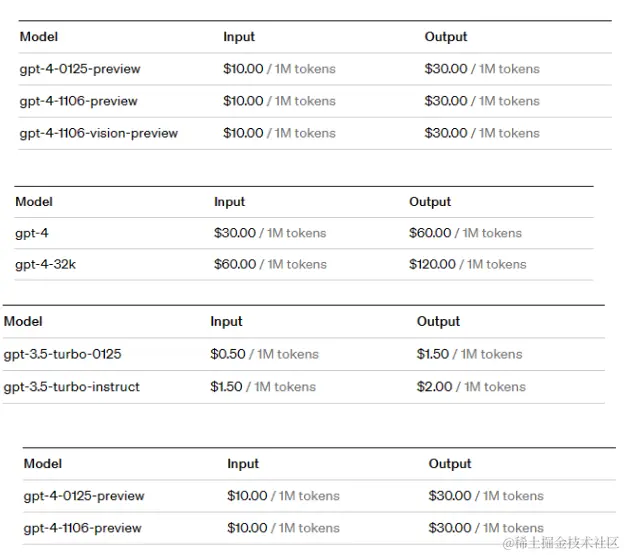
Task: Select the $2.00 output price
Action: 435,386
